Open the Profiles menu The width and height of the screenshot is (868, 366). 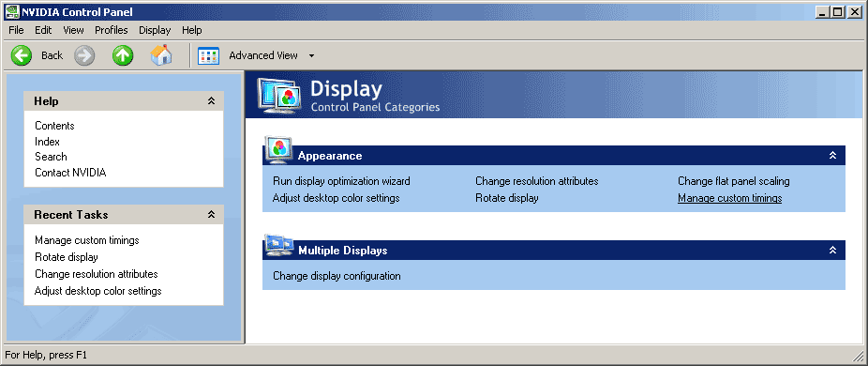112,30
